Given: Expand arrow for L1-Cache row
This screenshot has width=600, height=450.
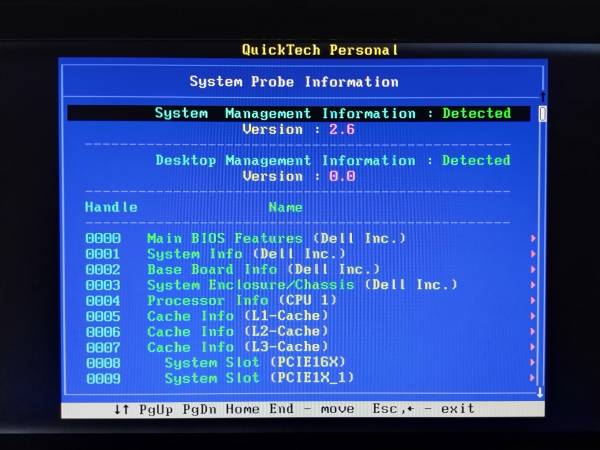Looking at the screenshot, I should coord(533,316).
